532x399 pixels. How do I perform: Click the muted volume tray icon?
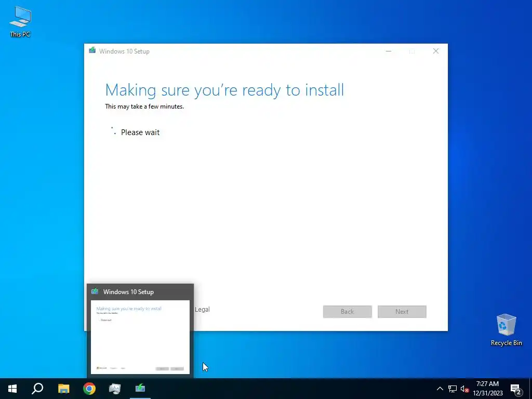pyautogui.click(x=464, y=389)
